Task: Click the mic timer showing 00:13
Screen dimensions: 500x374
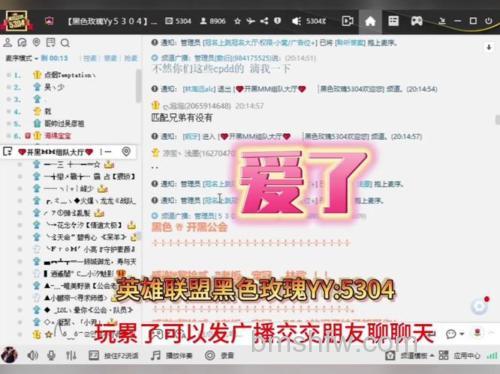Action: (x=54, y=58)
